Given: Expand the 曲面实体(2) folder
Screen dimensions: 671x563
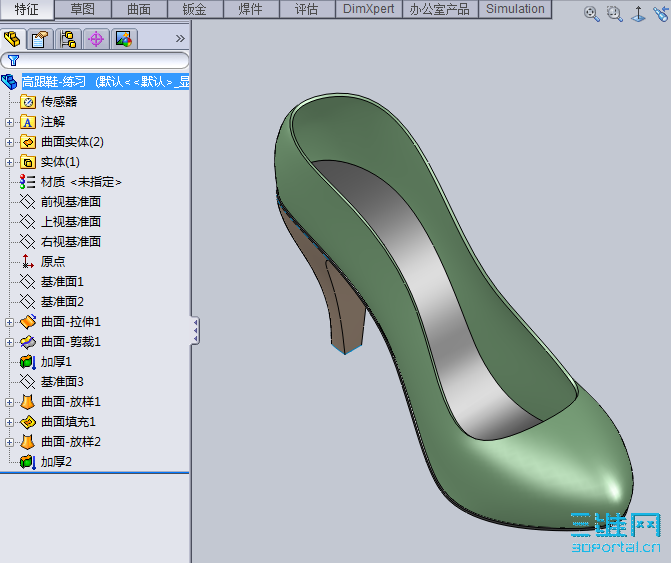Looking at the screenshot, I should click(x=9, y=142).
